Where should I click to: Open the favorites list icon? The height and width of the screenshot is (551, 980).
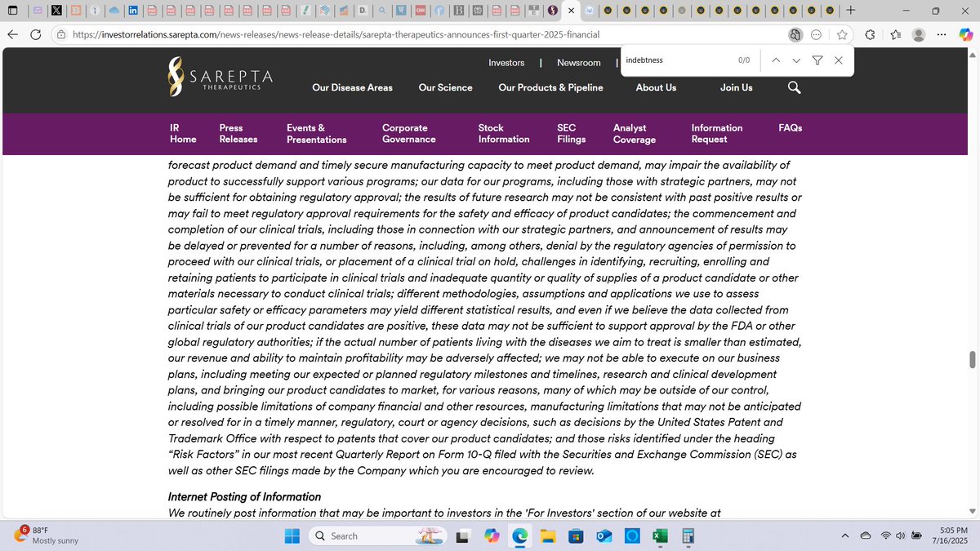point(895,34)
